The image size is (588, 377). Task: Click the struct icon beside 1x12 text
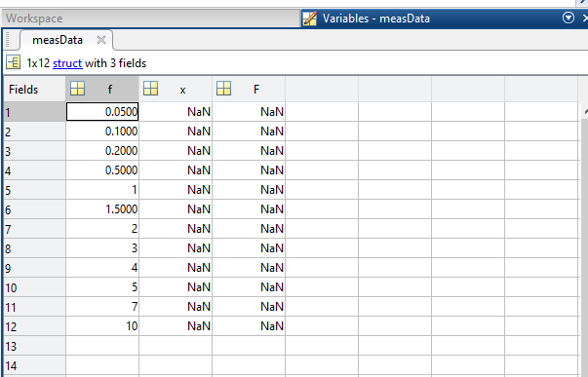click(13, 62)
